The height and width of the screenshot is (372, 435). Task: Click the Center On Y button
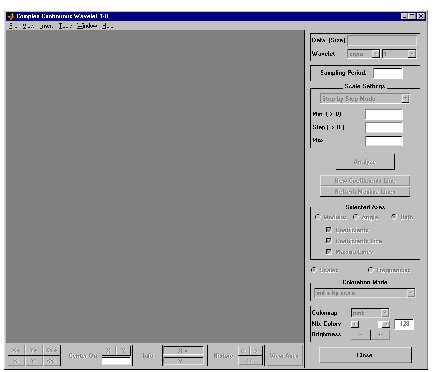pos(123,350)
